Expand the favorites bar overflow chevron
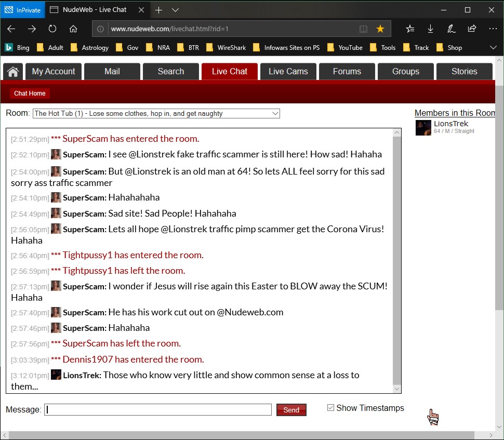Viewport: 504px width, 440px height. (x=493, y=47)
